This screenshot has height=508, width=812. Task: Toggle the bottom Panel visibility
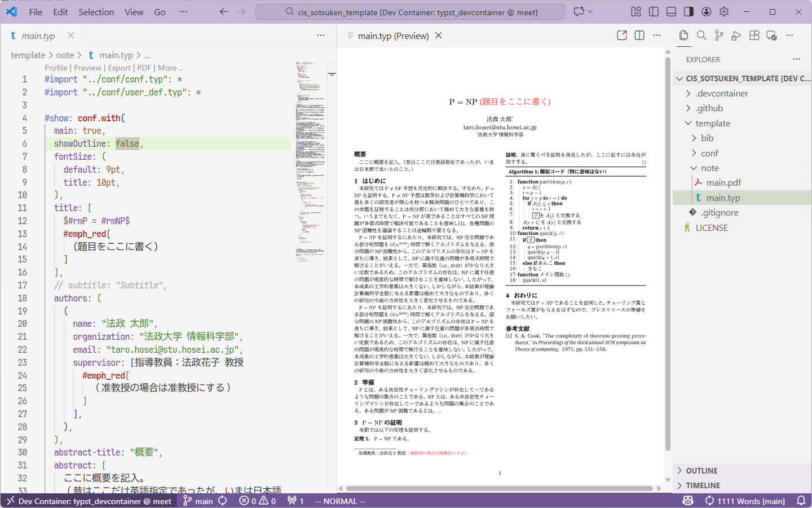[x=671, y=12]
